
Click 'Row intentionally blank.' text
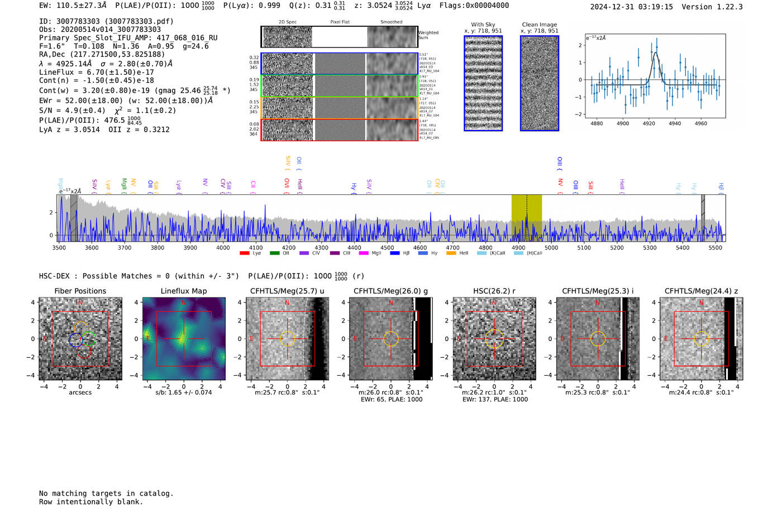91,502
